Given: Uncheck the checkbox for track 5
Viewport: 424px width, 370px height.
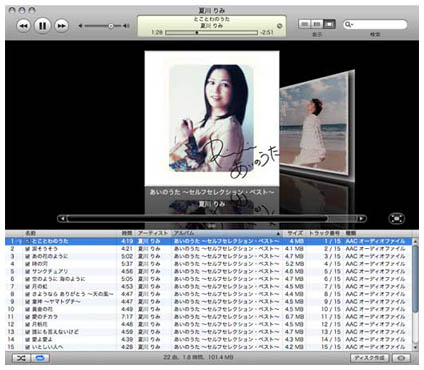Looking at the screenshot, I should coord(28,271).
